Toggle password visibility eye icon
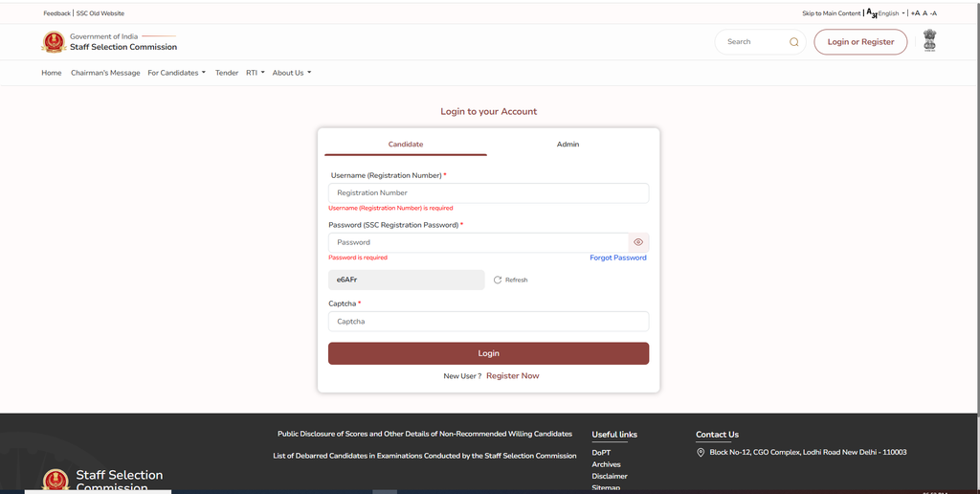980x494 pixels. [638, 242]
